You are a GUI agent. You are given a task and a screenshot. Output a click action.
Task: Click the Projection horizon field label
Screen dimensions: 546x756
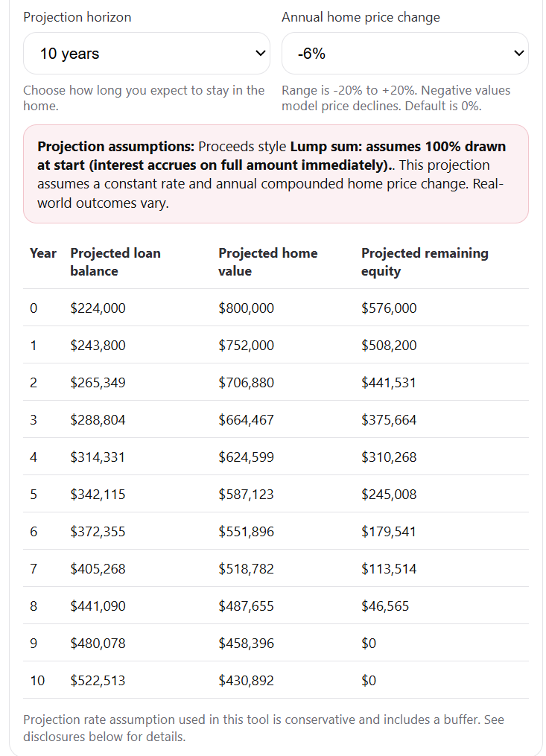click(77, 17)
